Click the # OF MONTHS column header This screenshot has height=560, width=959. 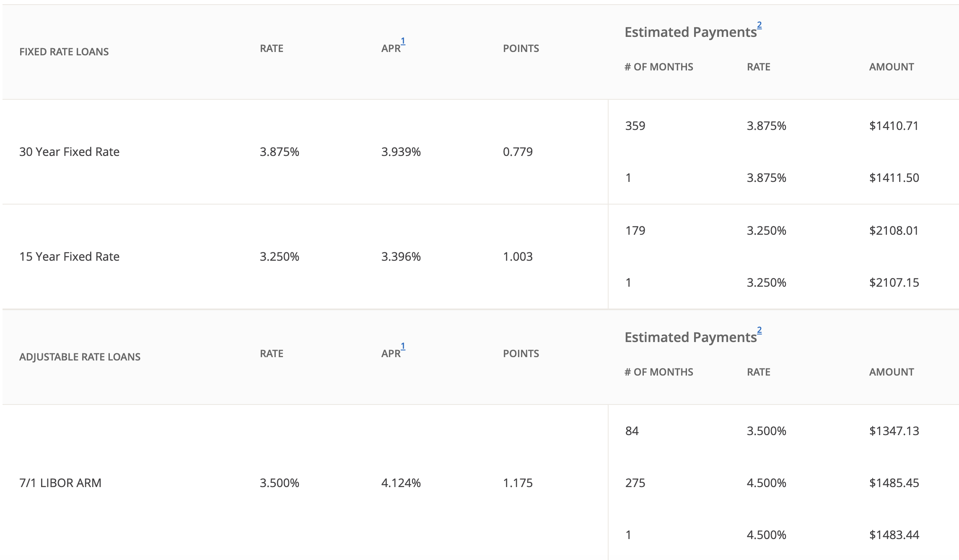[658, 66]
